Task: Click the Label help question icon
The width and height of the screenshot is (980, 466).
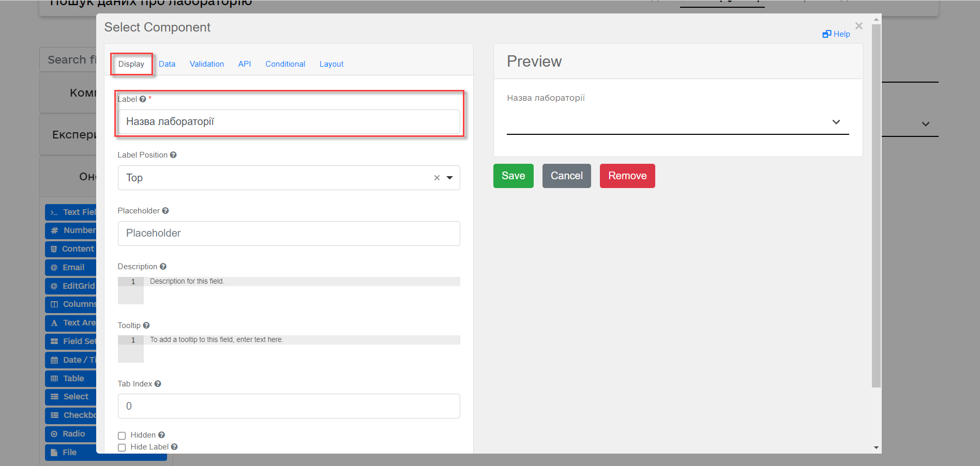Action: (x=143, y=99)
